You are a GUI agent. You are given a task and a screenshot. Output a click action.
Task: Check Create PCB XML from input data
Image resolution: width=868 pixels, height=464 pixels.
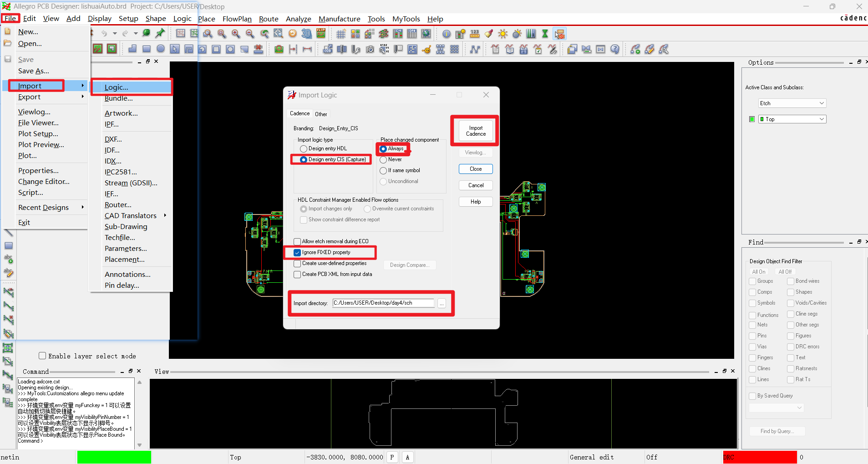[x=297, y=275]
